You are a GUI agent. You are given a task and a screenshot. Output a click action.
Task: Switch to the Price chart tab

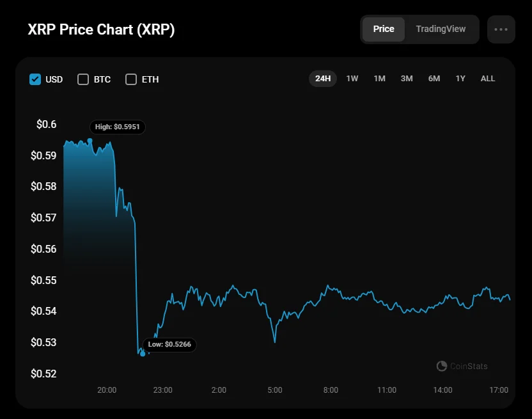click(x=384, y=29)
